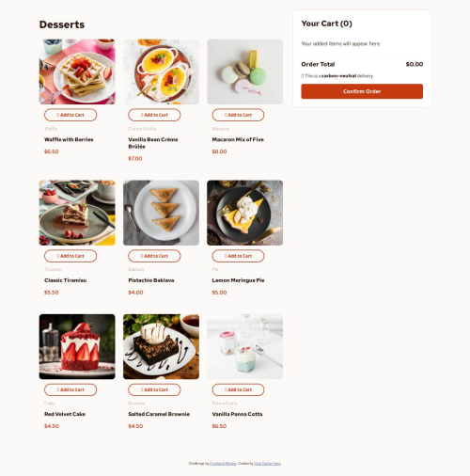
Task: Select the tiramisu photo
Action: coord(77,213)
